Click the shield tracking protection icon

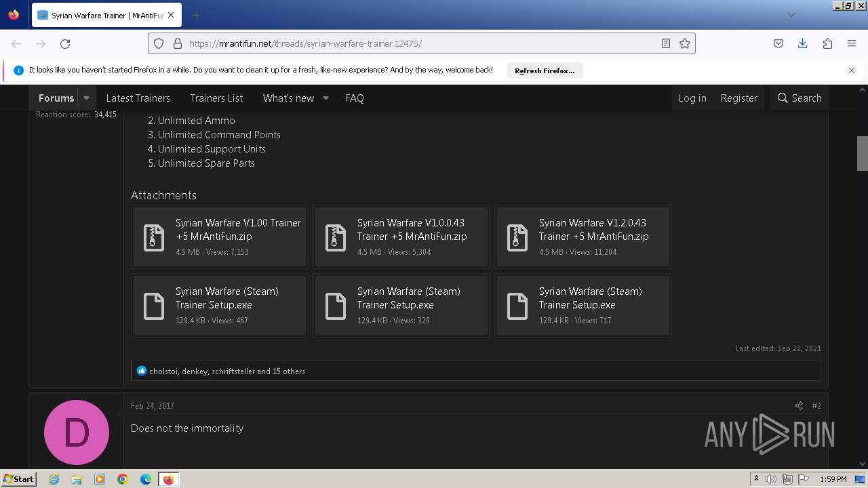[x=159, y=43]
